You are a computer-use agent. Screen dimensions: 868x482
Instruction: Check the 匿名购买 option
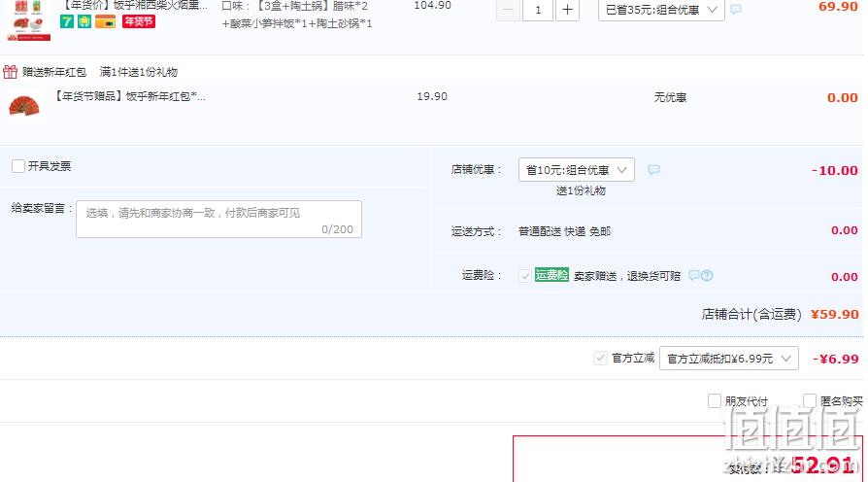tap(810, 400)
